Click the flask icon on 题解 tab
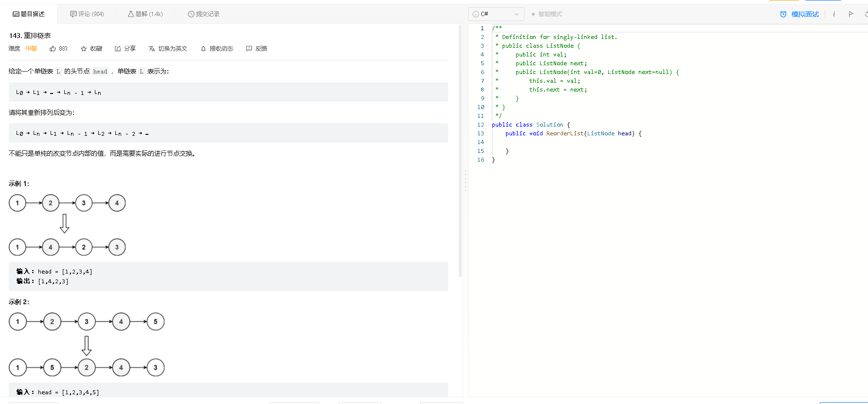The width and height of the screenshot is (868, 404). 131,14
